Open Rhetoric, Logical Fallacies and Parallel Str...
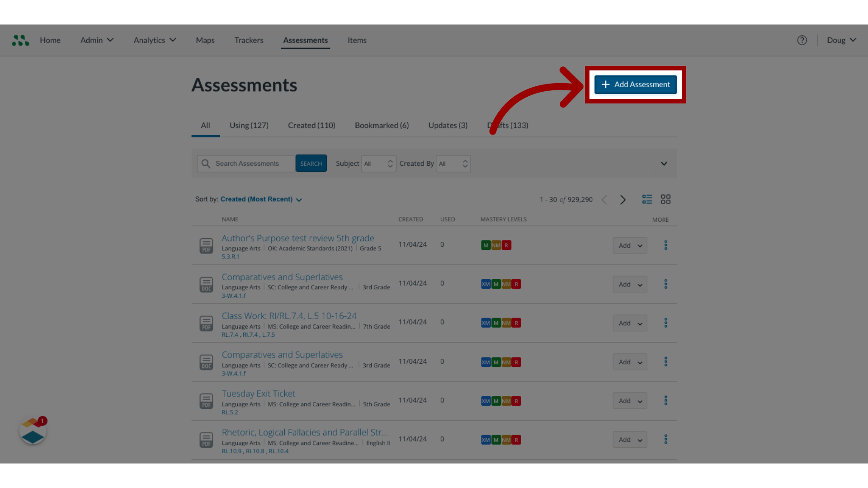The height and width of the screenshot is (488, 868). [305, 432]
